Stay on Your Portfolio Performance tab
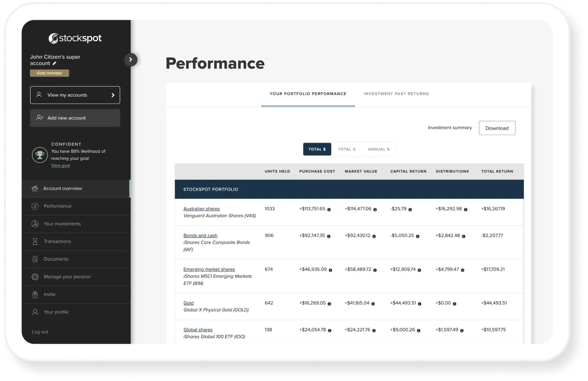Viewport: 588px width, 381px height. click(x=308, y=94)
